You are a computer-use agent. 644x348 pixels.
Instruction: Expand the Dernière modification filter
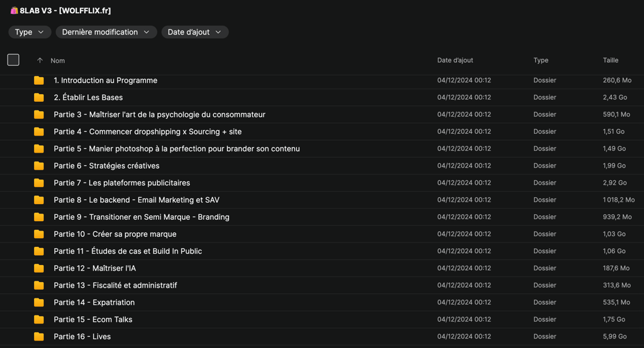[x=106, y=32]
